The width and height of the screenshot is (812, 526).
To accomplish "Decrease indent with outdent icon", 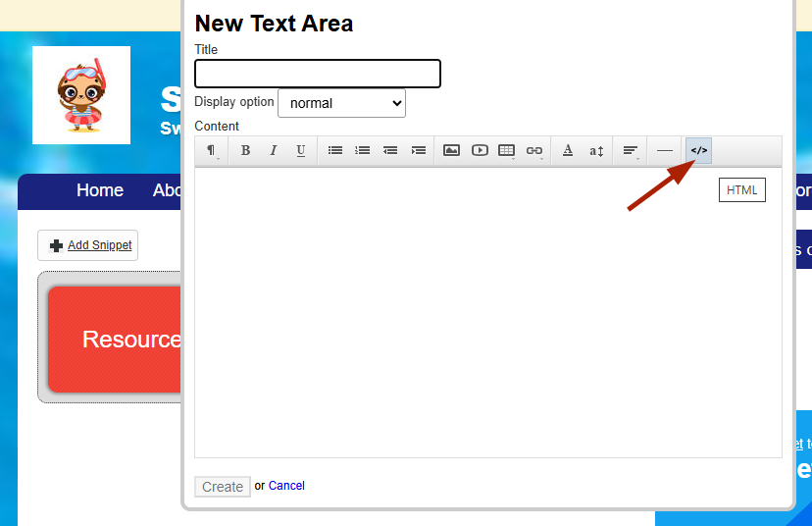I will (x=390, y=150).
